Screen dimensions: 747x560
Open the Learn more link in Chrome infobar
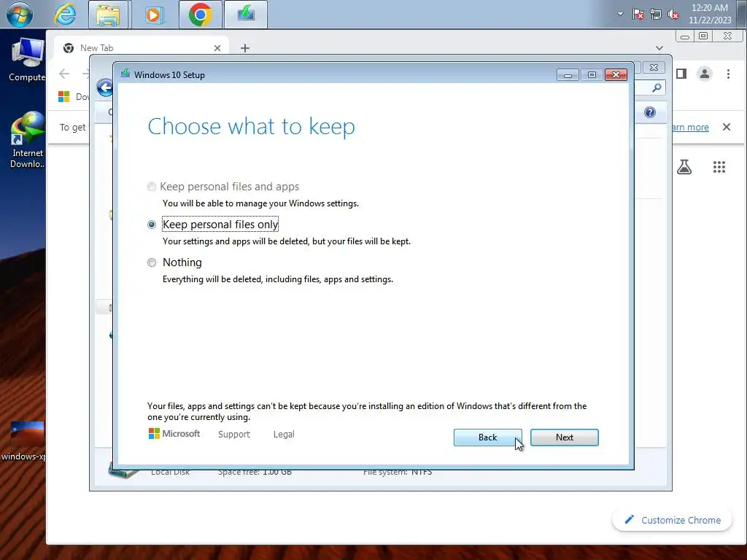click(690, 127)
